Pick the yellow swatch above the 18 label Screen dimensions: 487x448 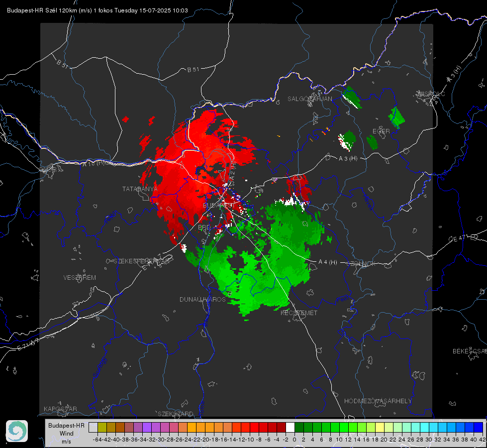pyautogui.click(x=380, y=428)
